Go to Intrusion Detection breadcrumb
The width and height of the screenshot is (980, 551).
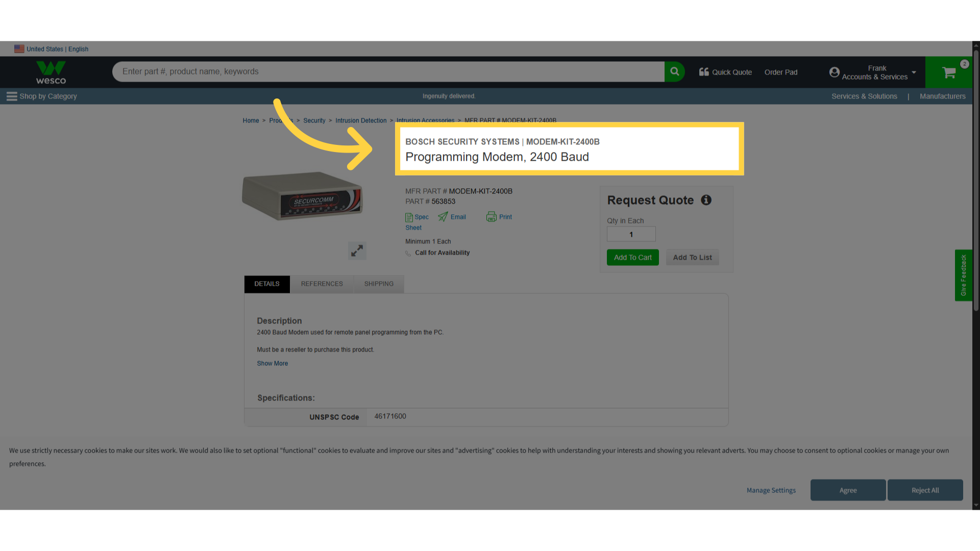[361, 121]
